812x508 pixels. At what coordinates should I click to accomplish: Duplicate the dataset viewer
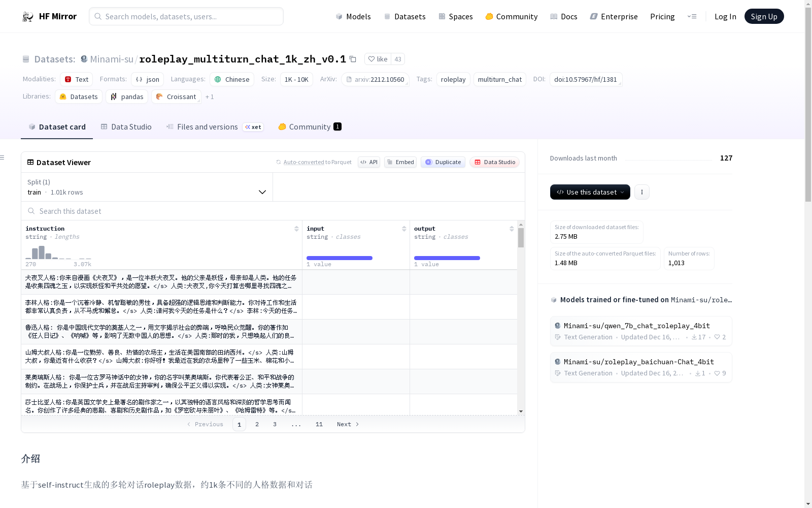coord(443,162)
